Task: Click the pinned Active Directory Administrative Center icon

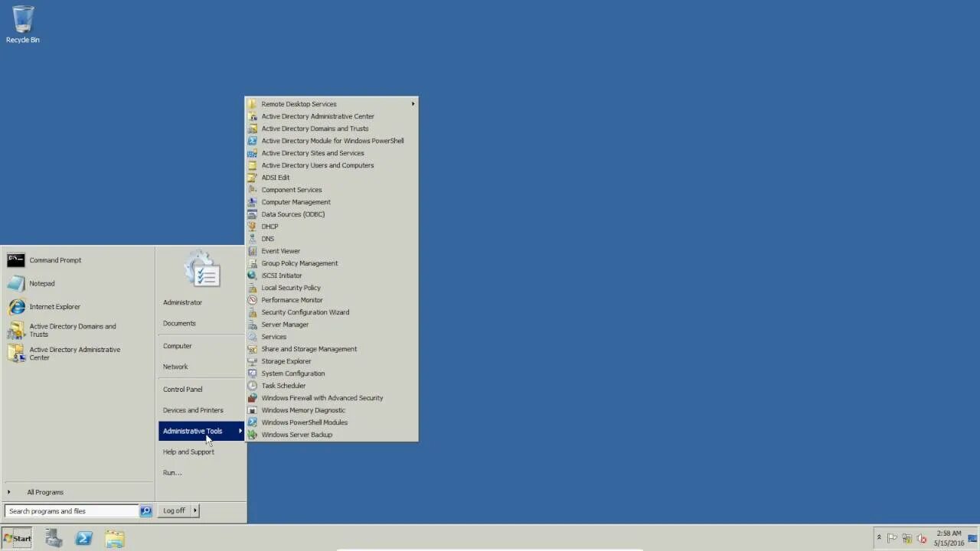Action: tap(15, 354)
